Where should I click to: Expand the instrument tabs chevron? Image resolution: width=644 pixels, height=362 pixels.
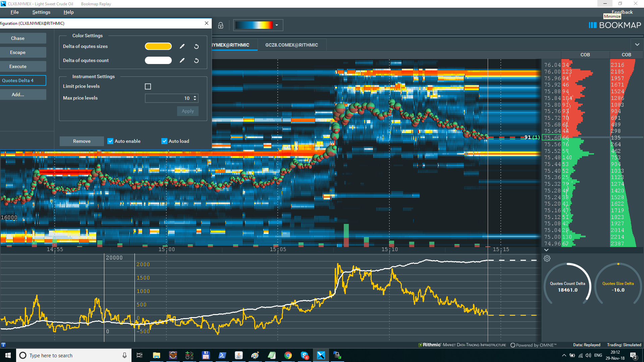pyautogui.click(x=637, y=45)
